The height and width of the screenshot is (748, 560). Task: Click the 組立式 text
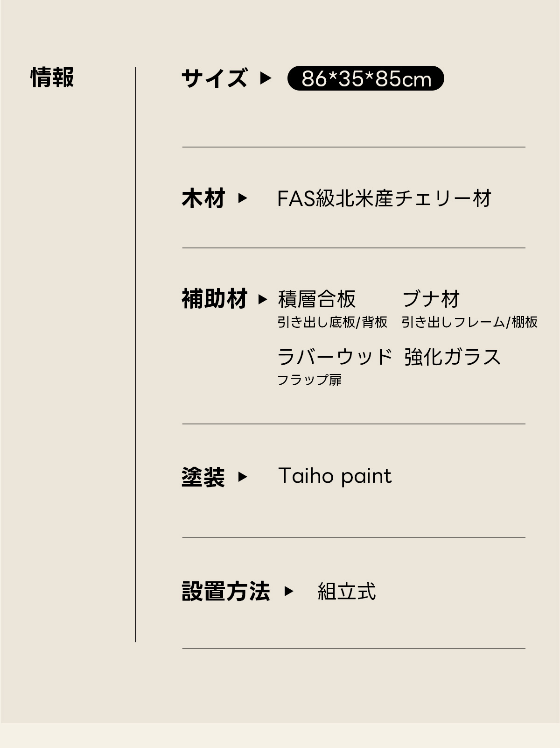346,592
